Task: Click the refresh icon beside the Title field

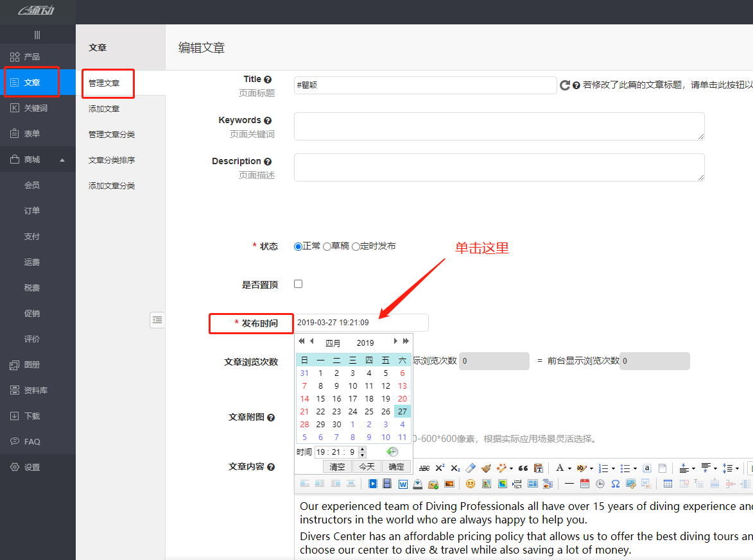Action: pos(565,85)
